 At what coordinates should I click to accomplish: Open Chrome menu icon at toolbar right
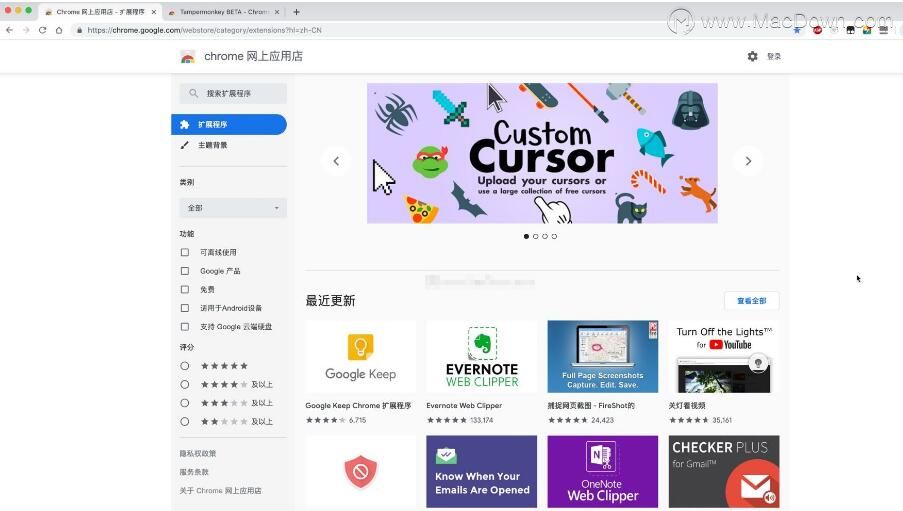(883, 30)
